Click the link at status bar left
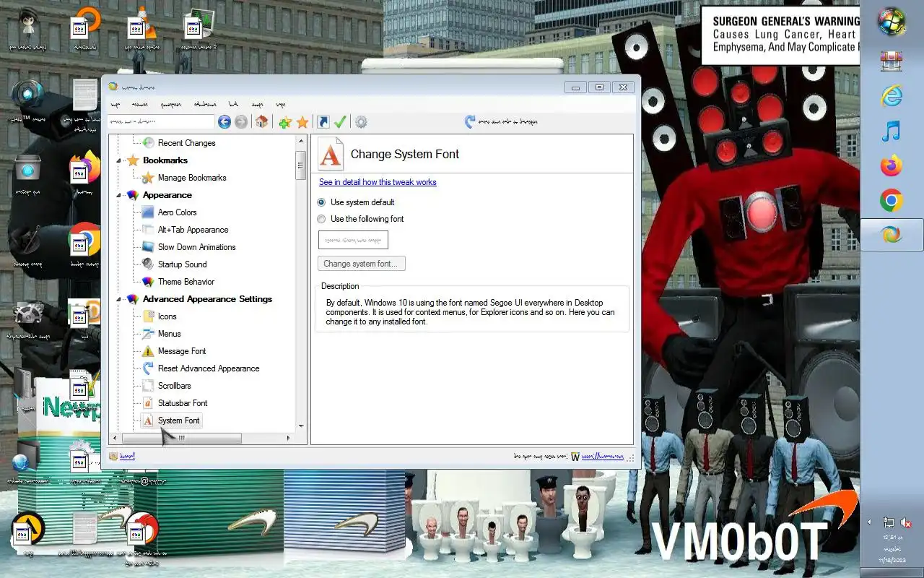This screenshot has width=924, height=578. (x=127, y=456)
